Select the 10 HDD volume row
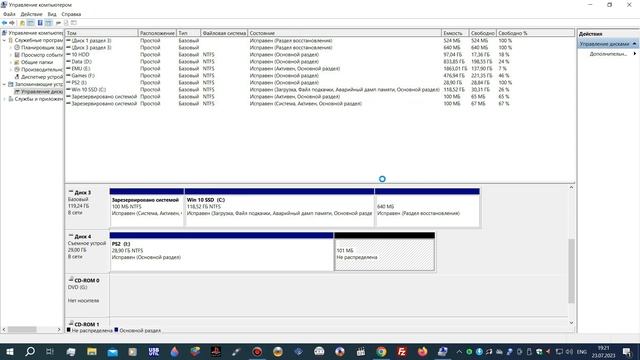This screenshot has height=360, width=640. point(290,54)
